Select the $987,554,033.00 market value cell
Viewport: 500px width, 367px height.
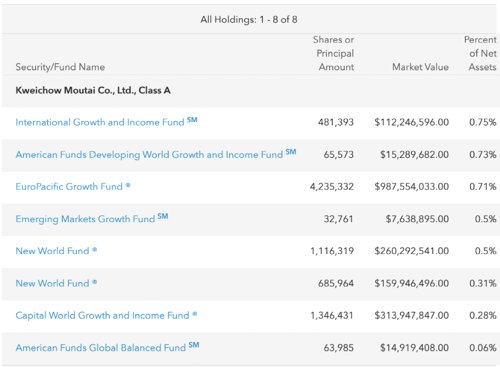(x=411, y=186)
